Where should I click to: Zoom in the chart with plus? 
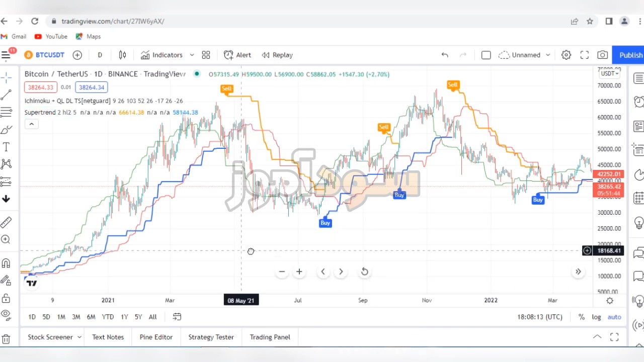(x=299, y=271)
